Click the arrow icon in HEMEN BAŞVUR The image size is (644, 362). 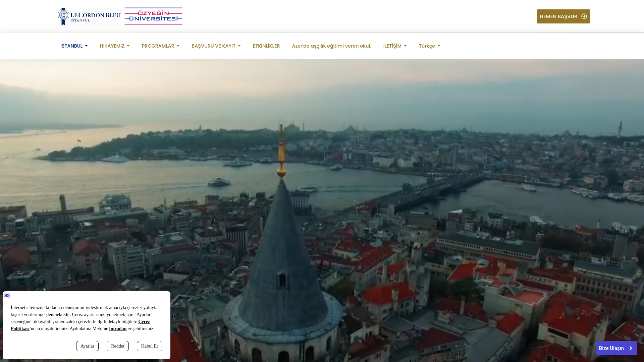(x=584, y=16)
